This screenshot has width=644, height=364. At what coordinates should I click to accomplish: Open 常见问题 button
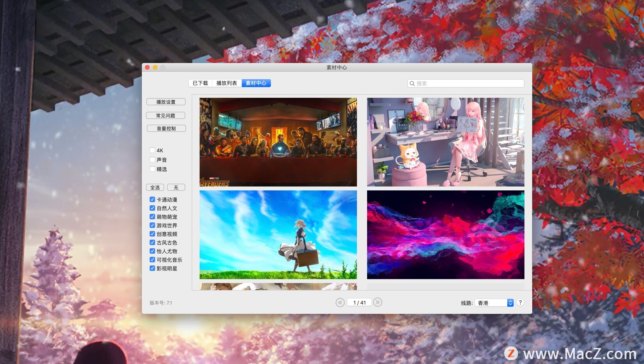pos(166,116)
